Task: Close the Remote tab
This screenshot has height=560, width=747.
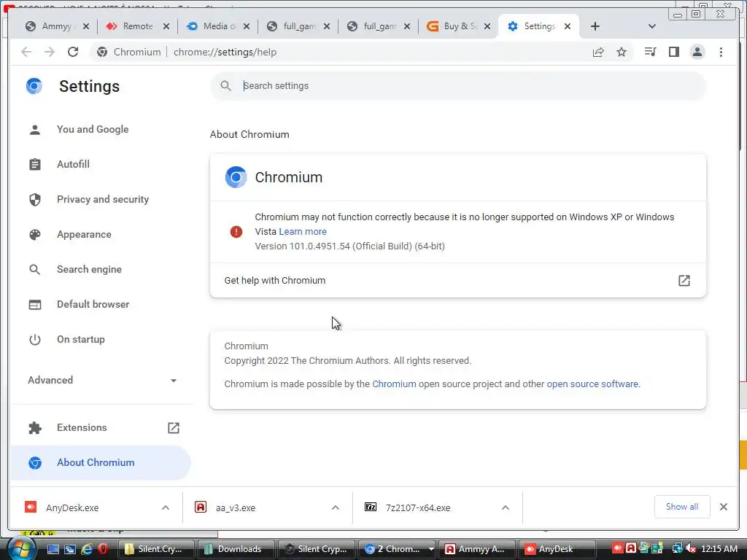Action: click(x=166, y=27)
